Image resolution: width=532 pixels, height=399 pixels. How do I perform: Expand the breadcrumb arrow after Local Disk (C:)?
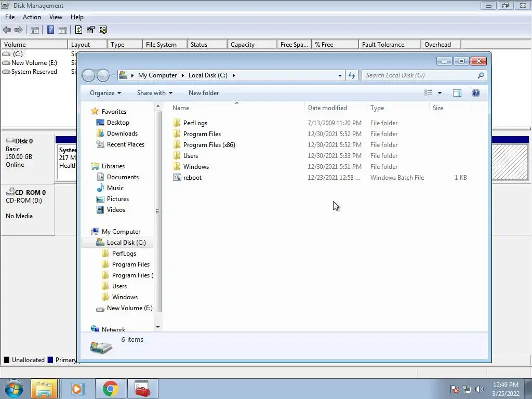(233, 75)
